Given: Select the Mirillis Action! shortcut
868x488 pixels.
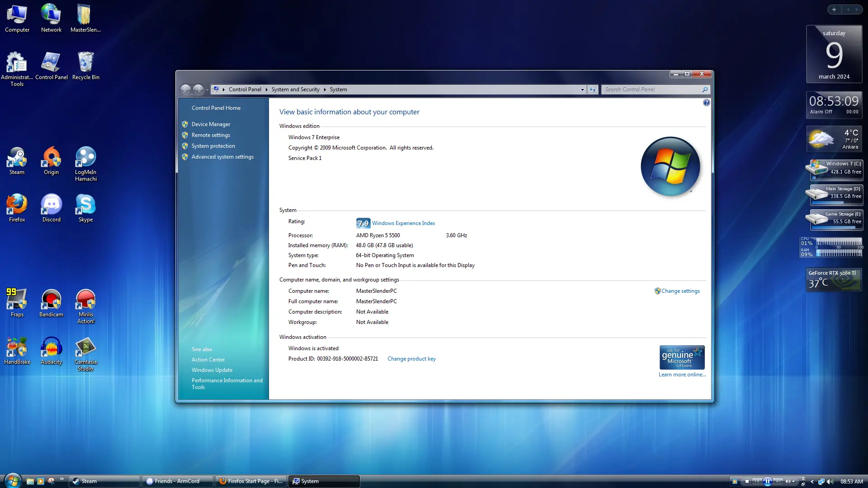Looking at the screenshot, I should (x=85, y=306).
